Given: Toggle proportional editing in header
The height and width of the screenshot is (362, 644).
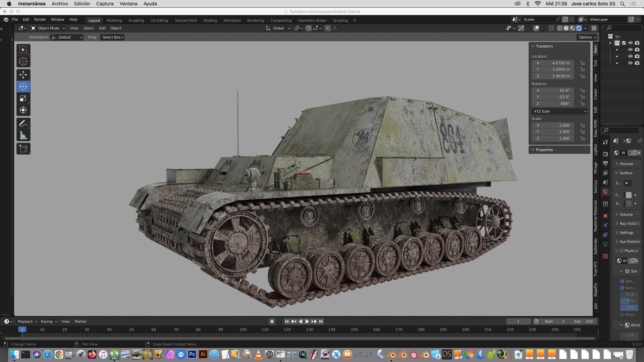Looking at the screenshot, I should [x=328, y=28].
